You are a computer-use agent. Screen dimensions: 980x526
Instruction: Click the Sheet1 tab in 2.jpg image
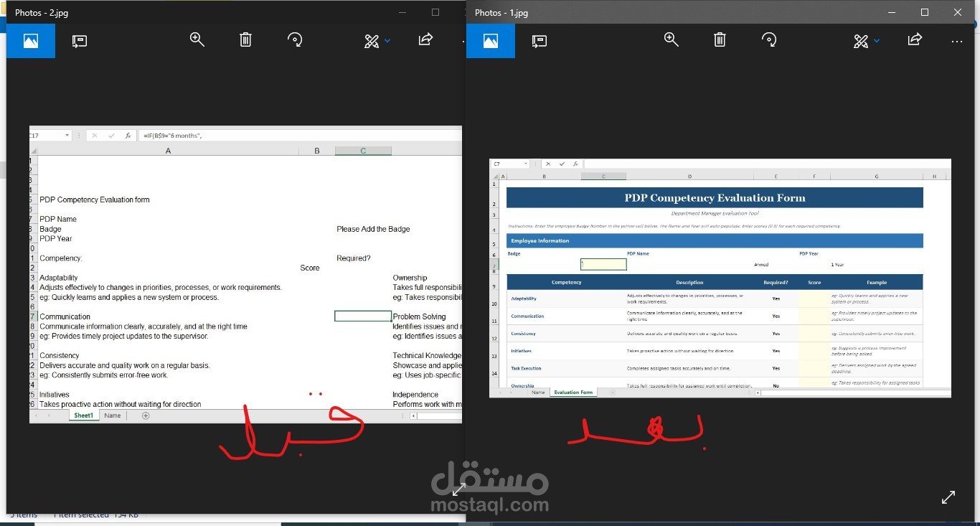coord(83,415)
